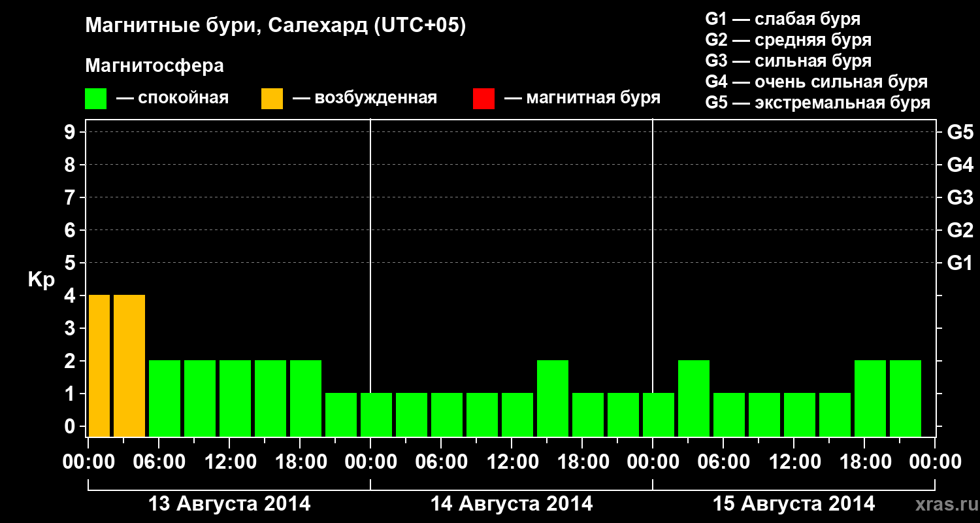980x523 pixels.
Task: Click the '00:00' label between 14 and 15 August
Action: pyautogui.click(x=653, y=462)
